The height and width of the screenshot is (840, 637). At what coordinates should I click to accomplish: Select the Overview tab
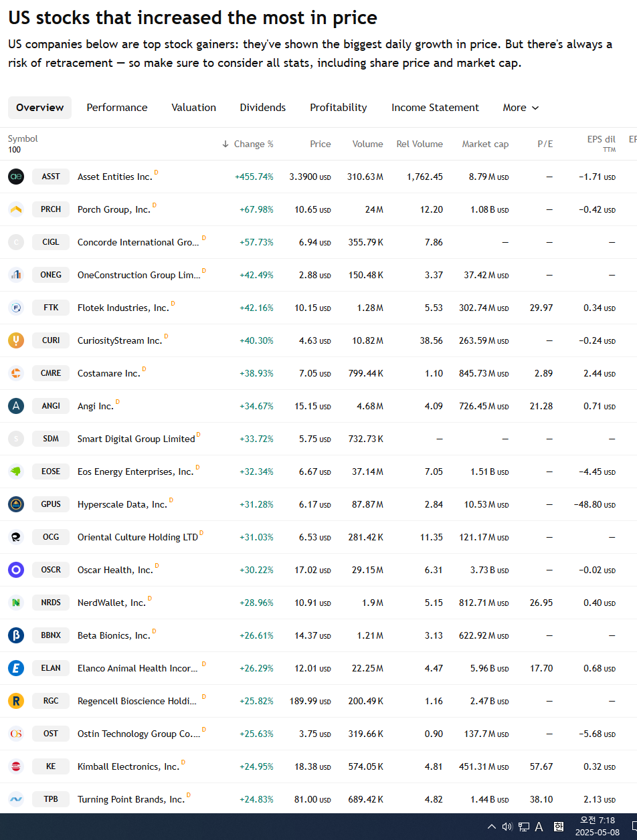click(40, 108)
